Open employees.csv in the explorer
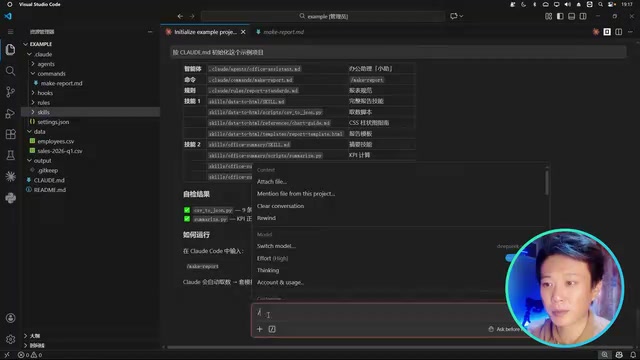This screenshot has width=640, height=360. 56,141
